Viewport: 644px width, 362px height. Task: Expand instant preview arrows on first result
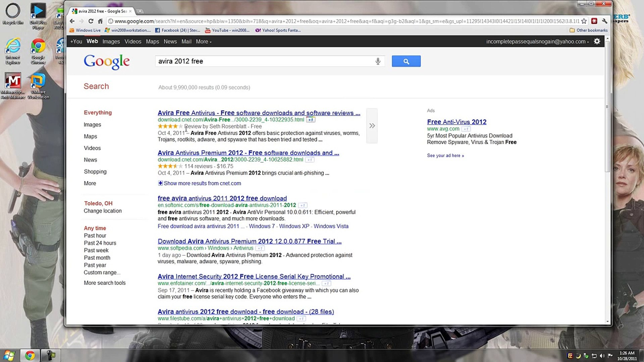point(372,126)
